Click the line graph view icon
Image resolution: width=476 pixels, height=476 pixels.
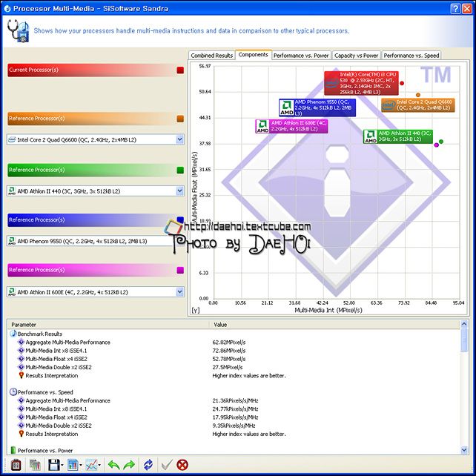click(x=92, y=465)
